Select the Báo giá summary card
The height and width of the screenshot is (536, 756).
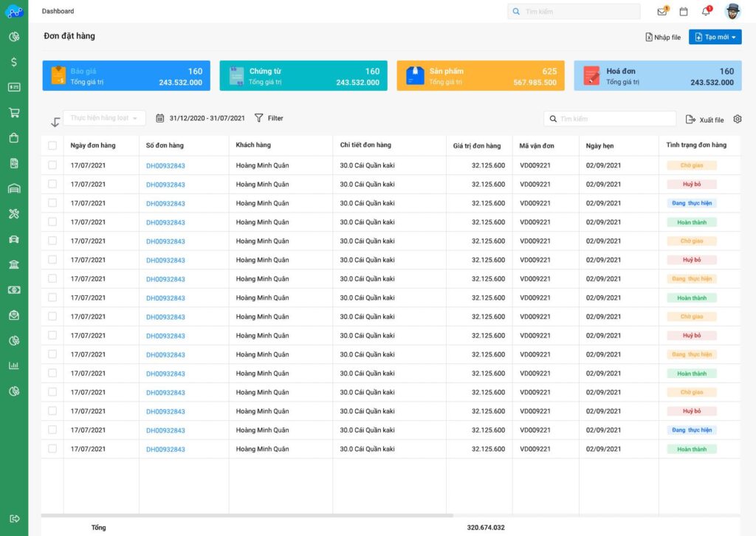(126, 76)
